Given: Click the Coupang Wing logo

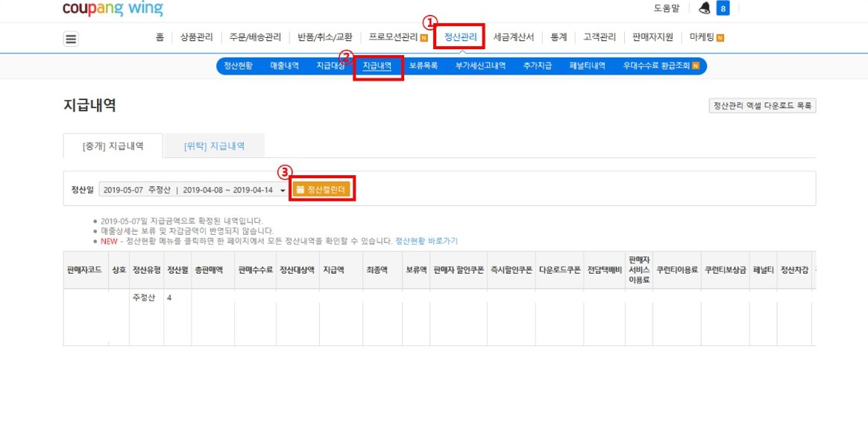Looking at the screenshot, I should click(x=113, y=8).
